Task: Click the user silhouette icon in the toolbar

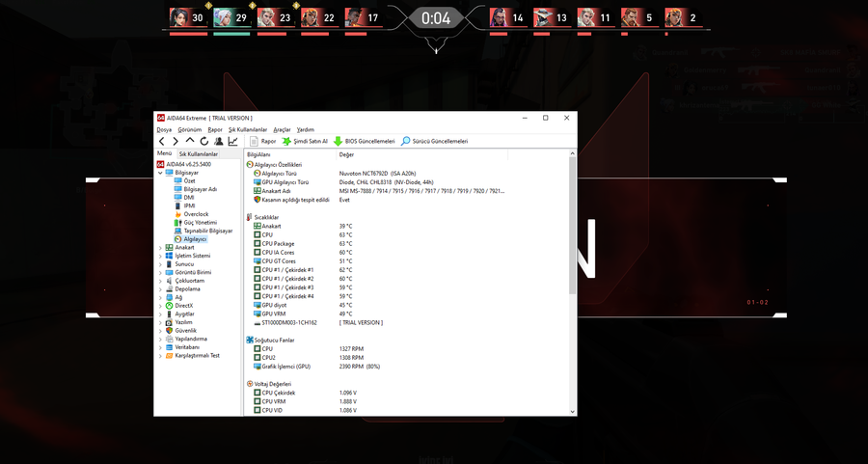Action: coord(219,142)
